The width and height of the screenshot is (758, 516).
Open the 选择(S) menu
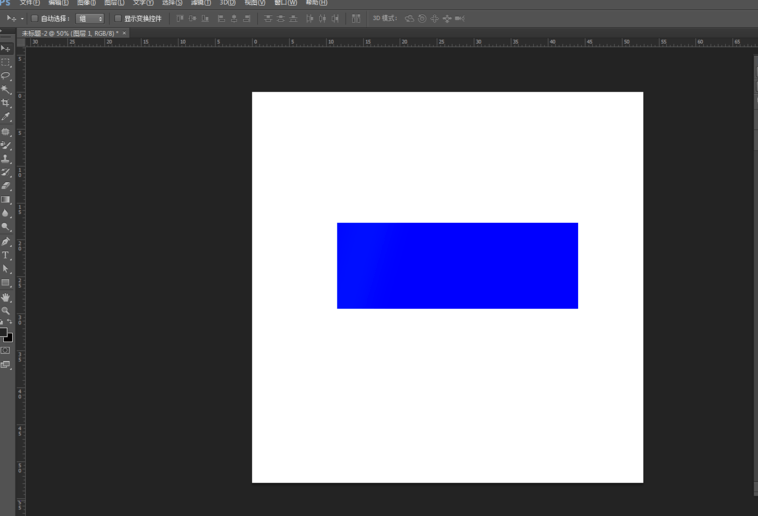pos(172,2)
